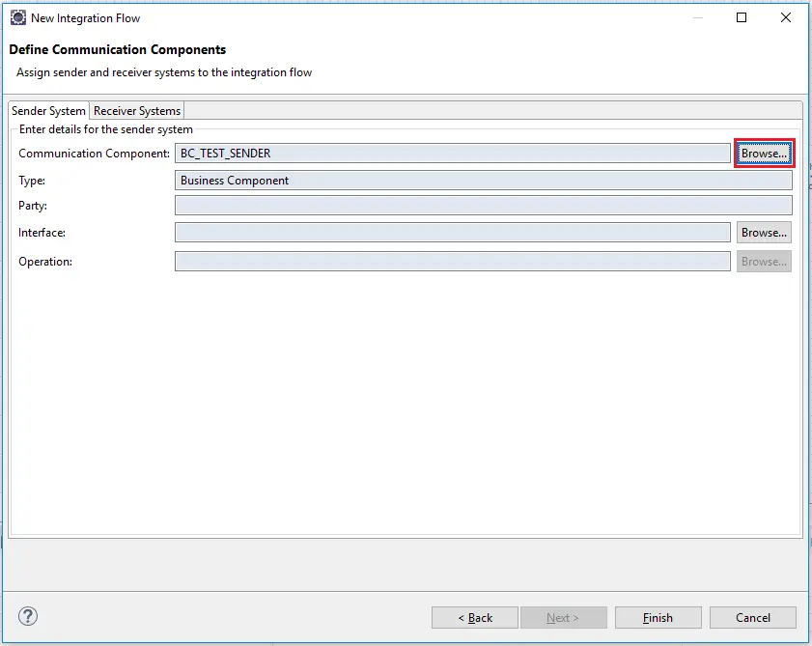Screen dimensions: 812x646
Task: Click the Define Communication Components heading
Action: pos(118,50)
